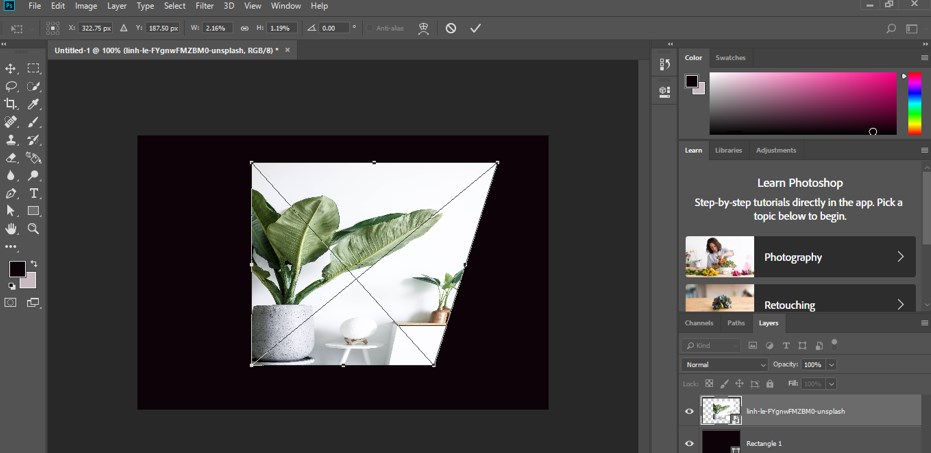Select the Dodge tool
Viewport: 931px width, 453px height.
pyautogui.click(x=33, y=175)
